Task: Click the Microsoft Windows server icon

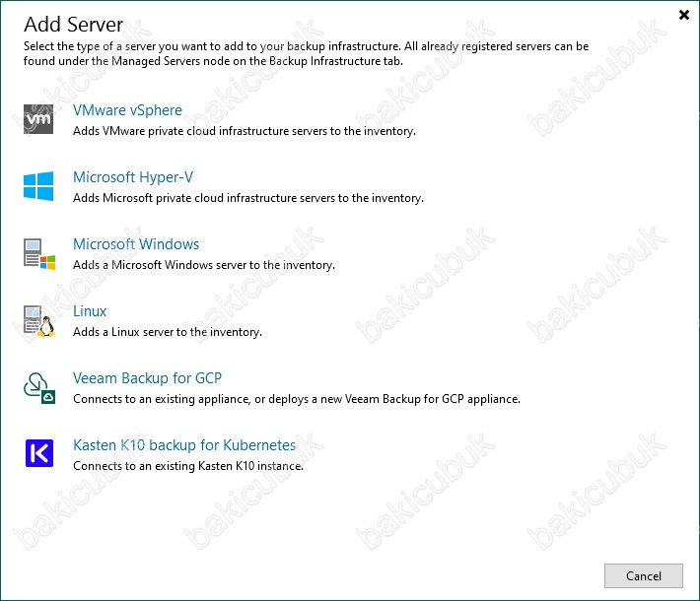Action: click(x=39, y=253)
